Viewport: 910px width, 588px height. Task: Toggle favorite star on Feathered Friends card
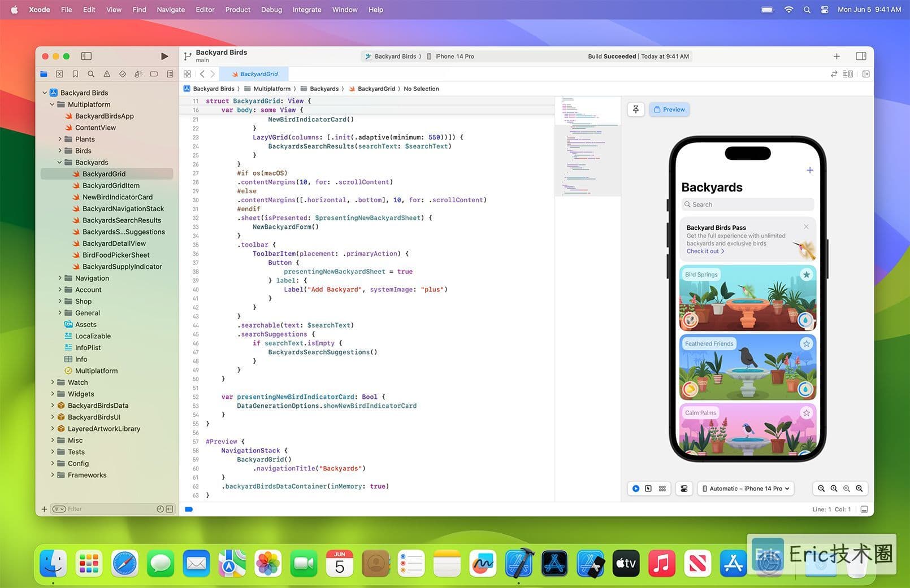pos(807,343)
